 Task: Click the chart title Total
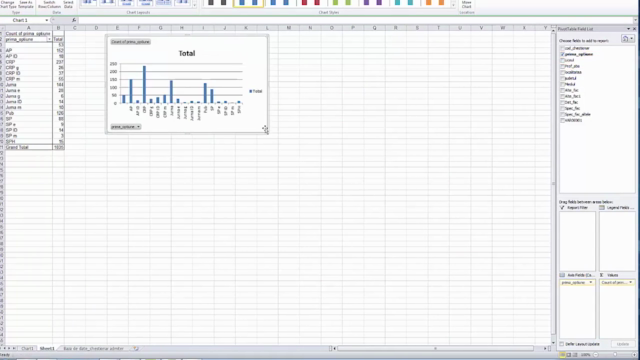(x=187, y=53)
